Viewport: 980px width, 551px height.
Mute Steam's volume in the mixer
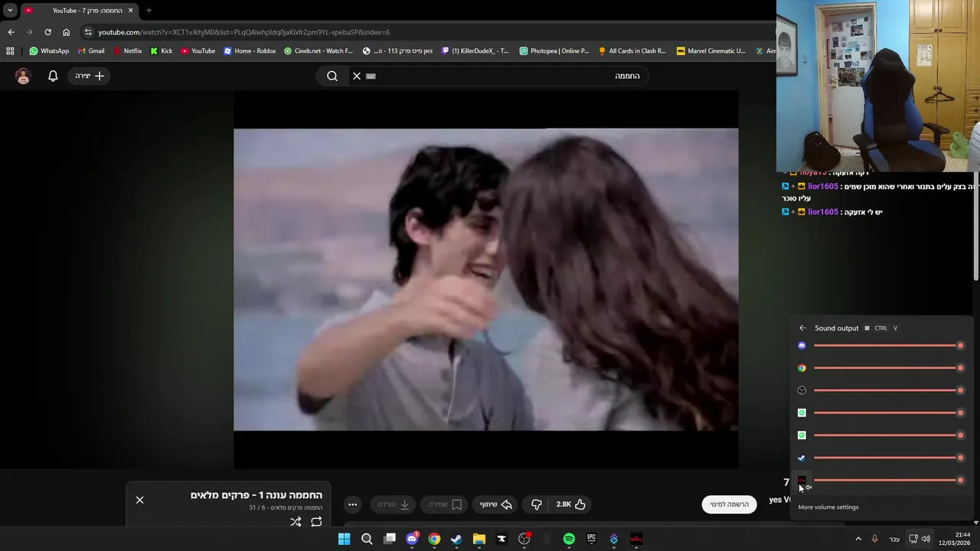[802, 458]
